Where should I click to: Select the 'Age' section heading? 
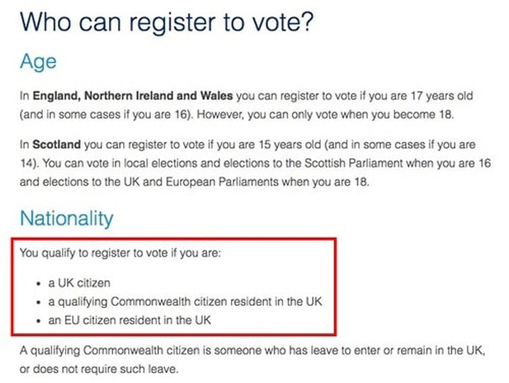(38, 62)
